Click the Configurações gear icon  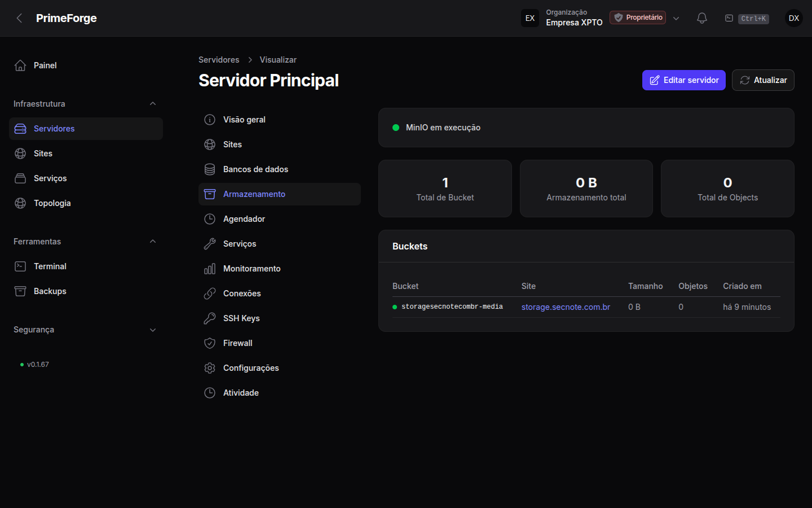[x=210, y=368]
